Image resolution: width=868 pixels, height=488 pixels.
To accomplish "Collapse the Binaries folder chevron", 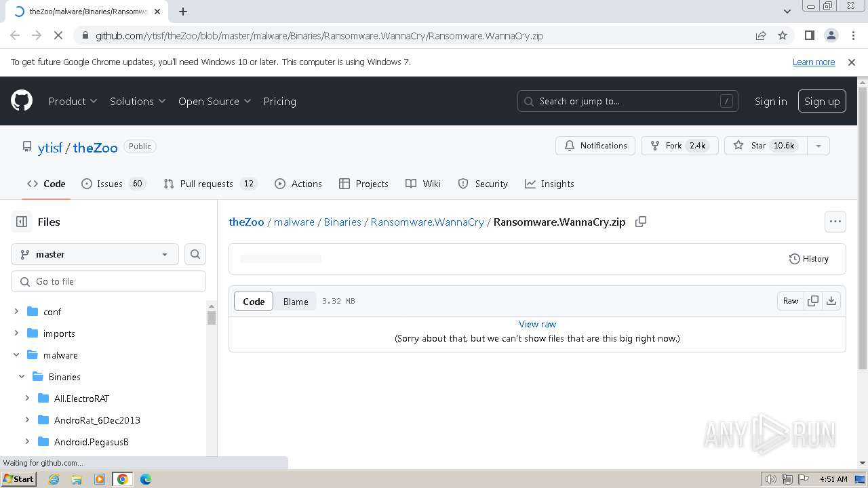I will click(x=22, y=377).
